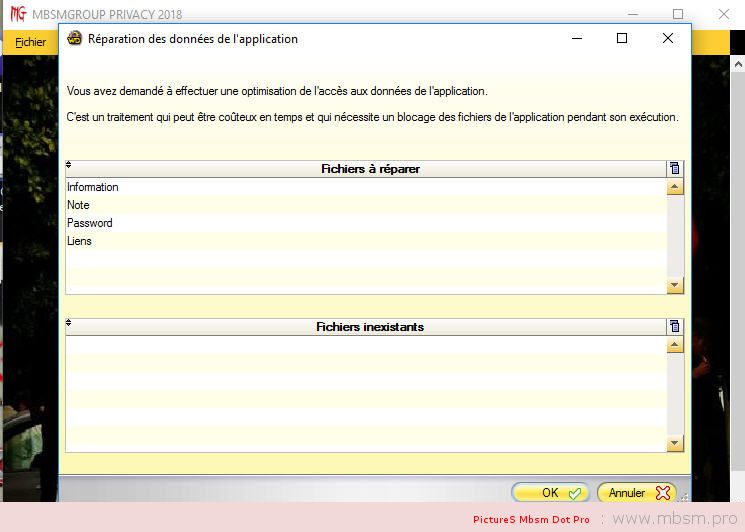745x532 pixels.
Task: Click scroll up arrow of Fichiers à réparer list
Action: pyautogui.click(x=674, y=187)
